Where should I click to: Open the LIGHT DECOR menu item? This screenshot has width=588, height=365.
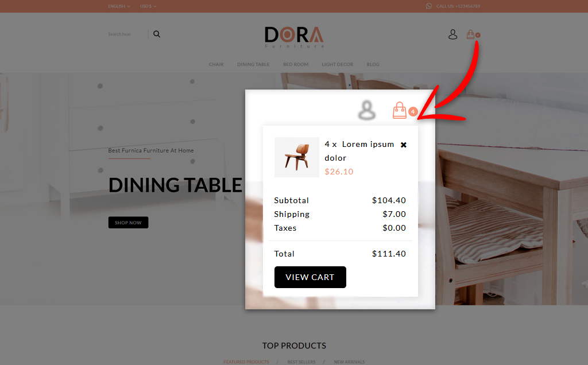[x=337, y=64]
